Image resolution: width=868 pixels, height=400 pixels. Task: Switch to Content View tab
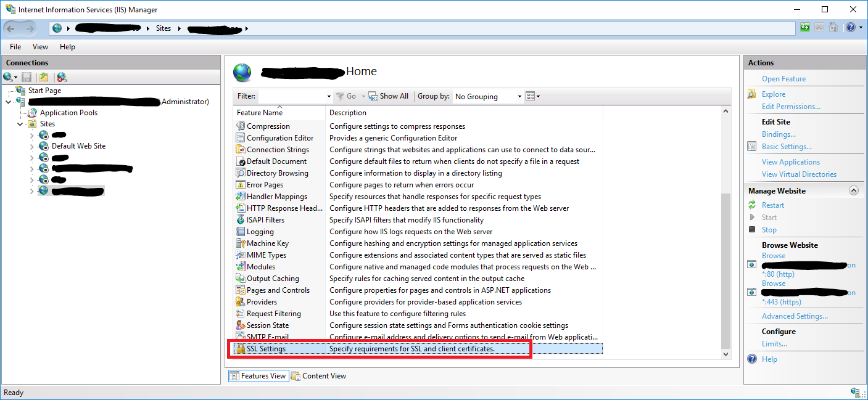tap(318, 376)
